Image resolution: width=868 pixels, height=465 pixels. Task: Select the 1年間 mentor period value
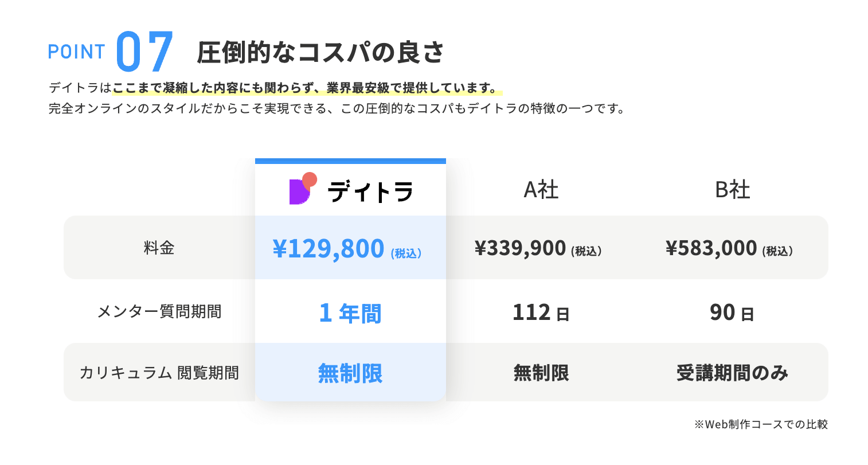click(350, 313)
